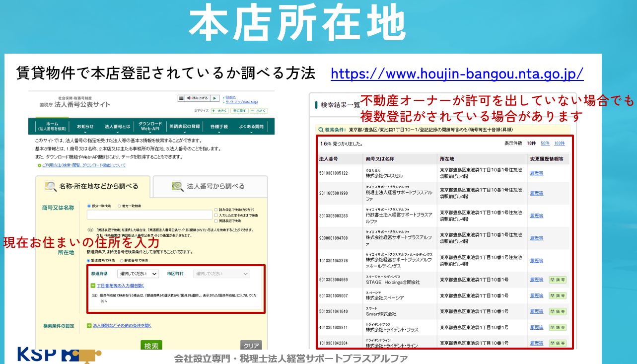This screenshot has height=364, width=637.
Task: Check the 英語表記で検索 checkbox
Action: 216,221
